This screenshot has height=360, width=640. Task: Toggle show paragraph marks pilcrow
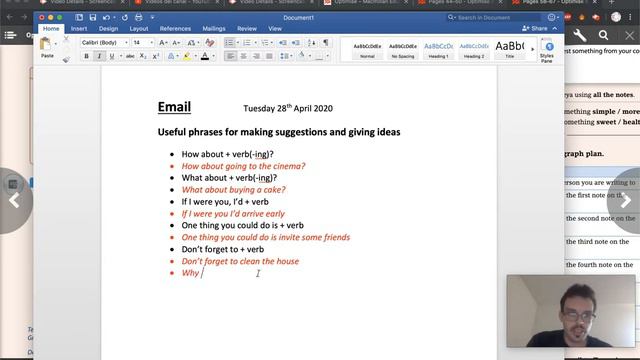tap(326, 42)
